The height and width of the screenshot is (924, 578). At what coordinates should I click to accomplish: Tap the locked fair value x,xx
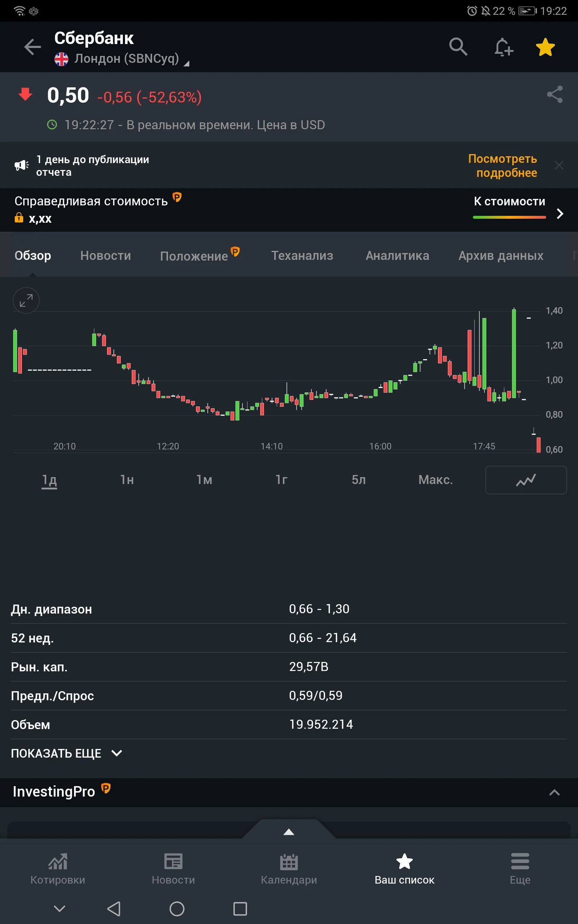[x=33, y=218]
